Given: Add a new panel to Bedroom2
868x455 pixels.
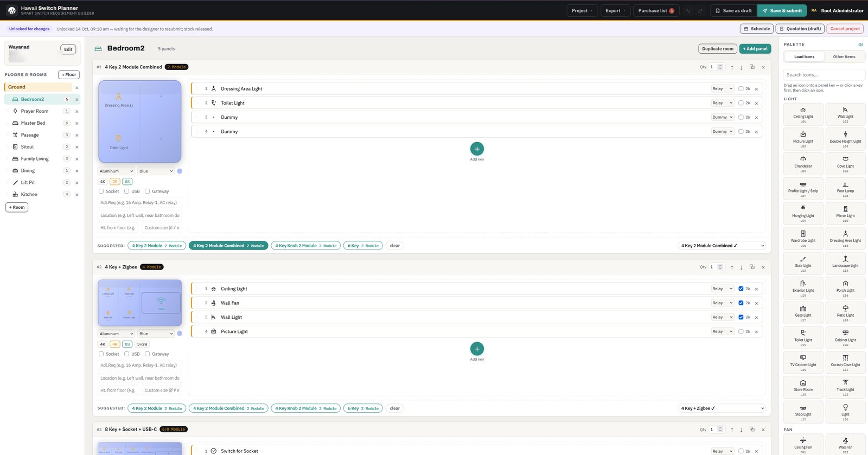Looking at the screenshot, I should [x=755, y=49].
